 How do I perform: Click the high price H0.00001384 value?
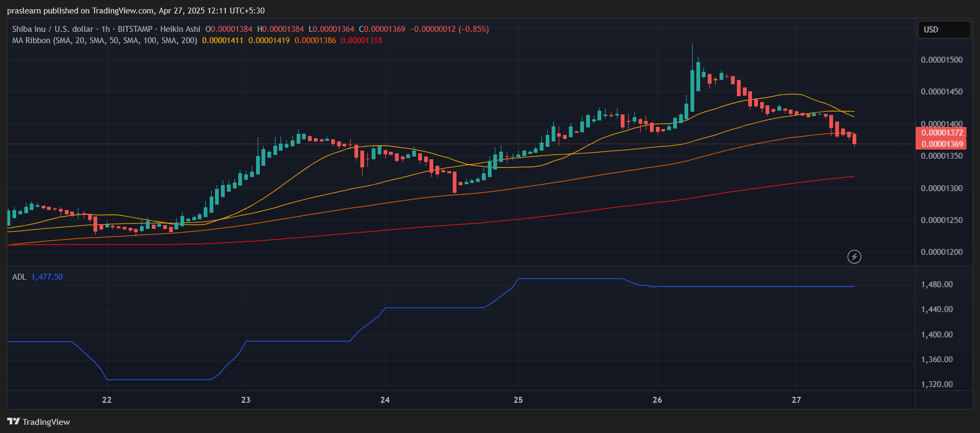point(280,29)
